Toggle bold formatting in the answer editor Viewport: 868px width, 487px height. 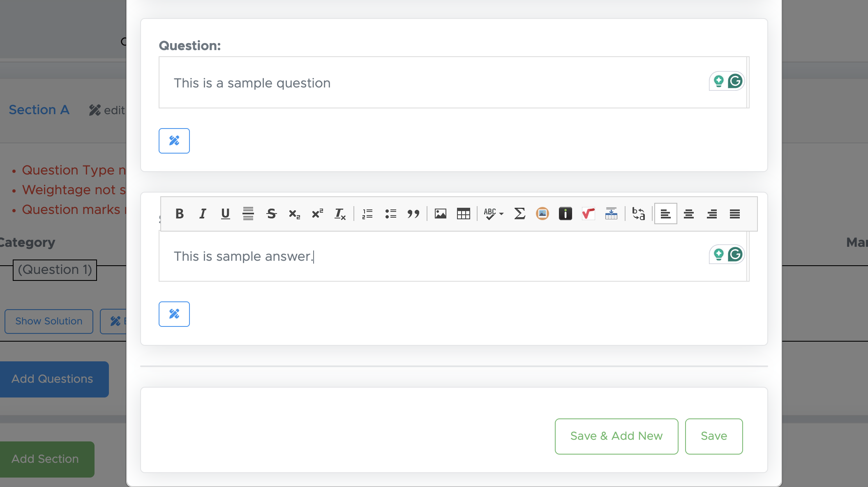(x=179, y=214)
